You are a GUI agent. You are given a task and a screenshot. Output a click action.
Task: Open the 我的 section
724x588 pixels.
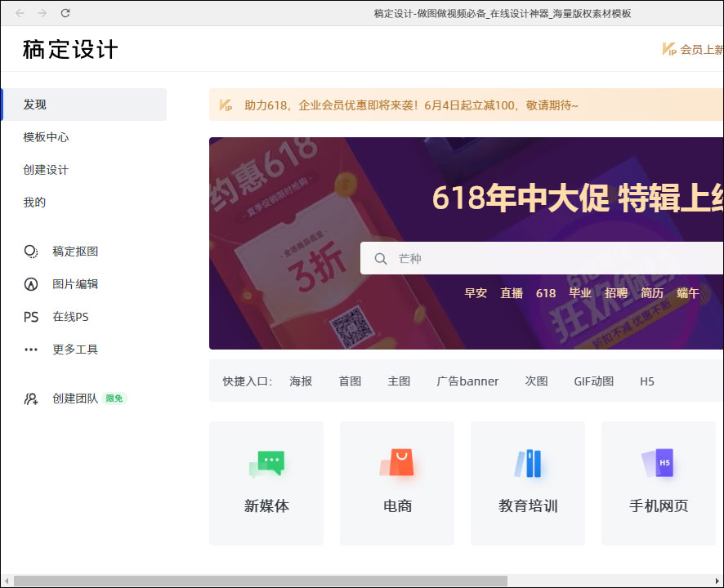click(34, 202)
